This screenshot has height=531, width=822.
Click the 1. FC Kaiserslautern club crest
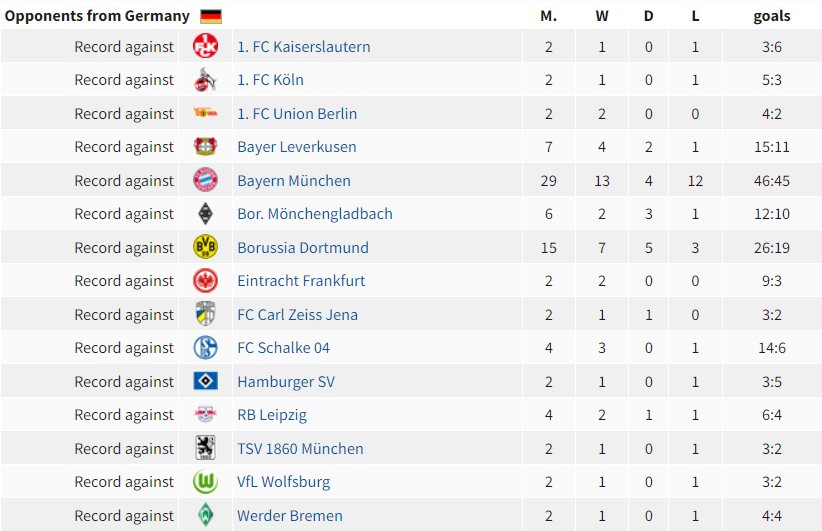point(206,46)
